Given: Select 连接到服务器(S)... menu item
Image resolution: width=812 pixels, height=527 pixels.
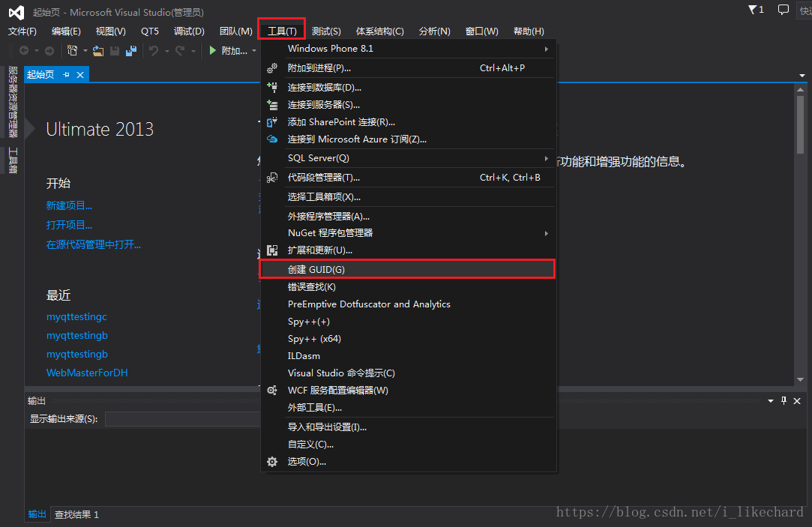Looking at the screenshot, I should click(x=409, y=104).
